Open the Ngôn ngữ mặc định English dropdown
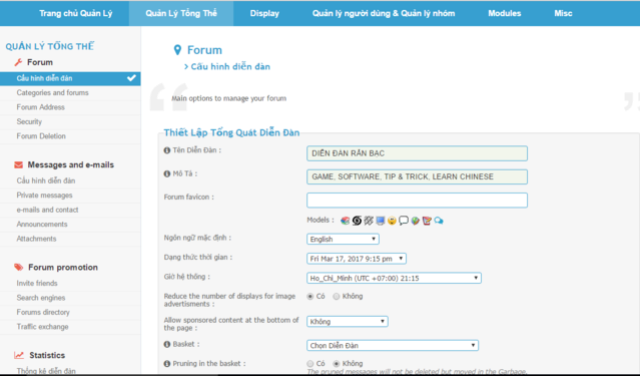Viewport: 640px width, 376px height. pyautogui.click(x=343, y=239)
